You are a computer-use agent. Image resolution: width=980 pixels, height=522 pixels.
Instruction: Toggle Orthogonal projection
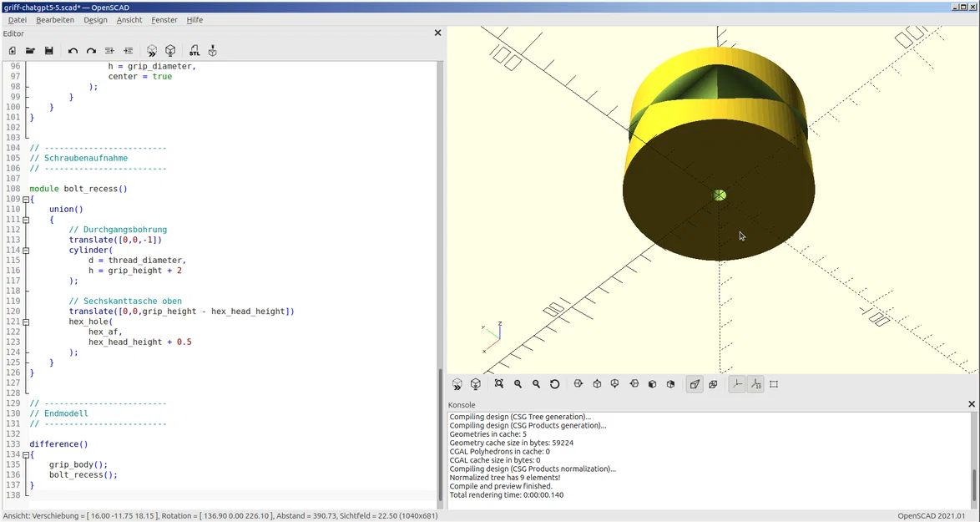point(713,384)
